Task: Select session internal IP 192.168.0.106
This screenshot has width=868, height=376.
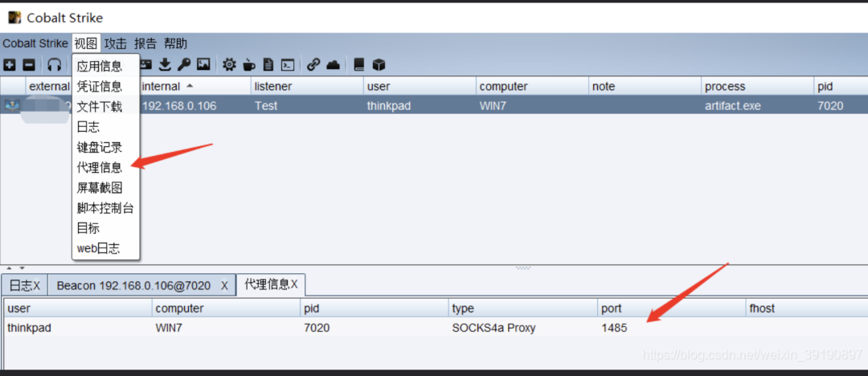Action: (178, 106)
